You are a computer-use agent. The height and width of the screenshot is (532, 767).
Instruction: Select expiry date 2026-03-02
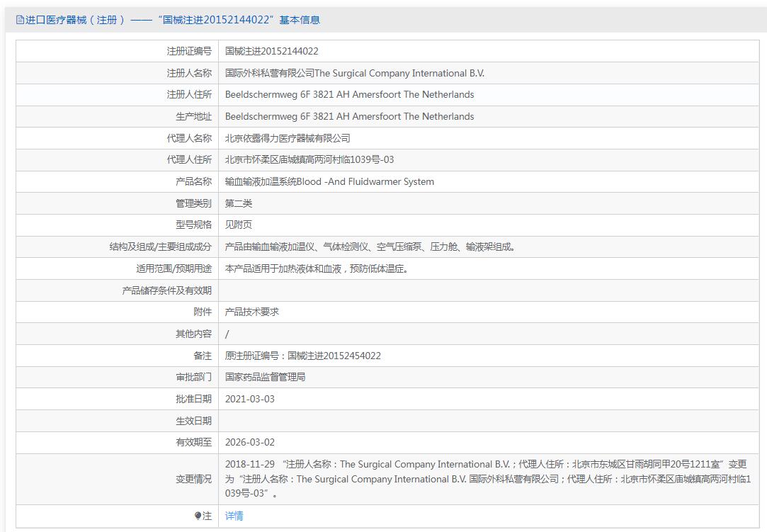pos(250,443)
